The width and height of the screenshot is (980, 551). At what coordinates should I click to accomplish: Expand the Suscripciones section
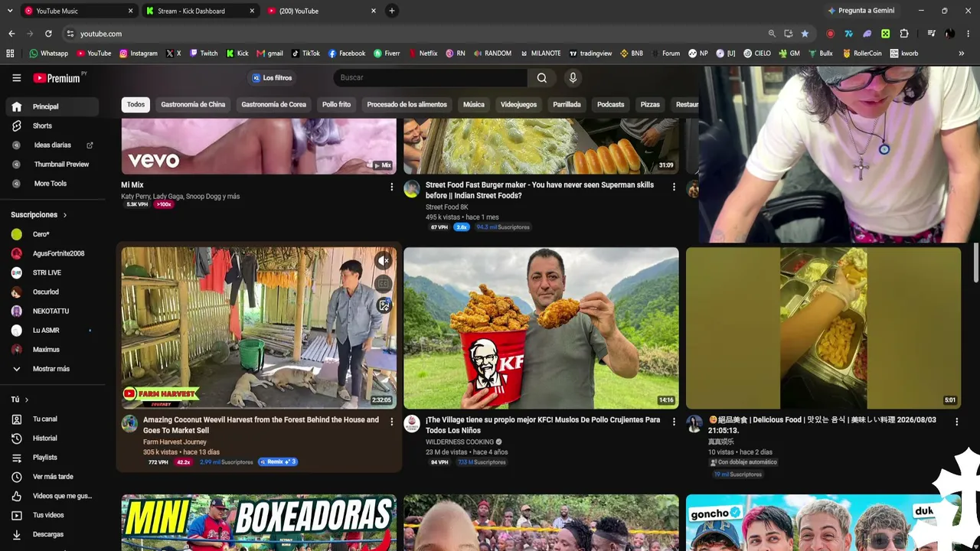tap(39, 215)
